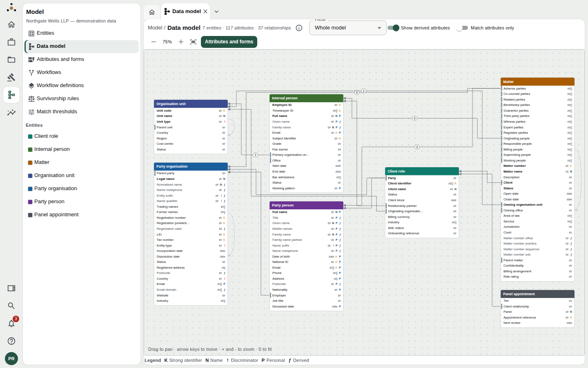Click the Deceased date attribute row
Image resolution: width=588 pixels, height=368 pixels.
coord(307,307)
